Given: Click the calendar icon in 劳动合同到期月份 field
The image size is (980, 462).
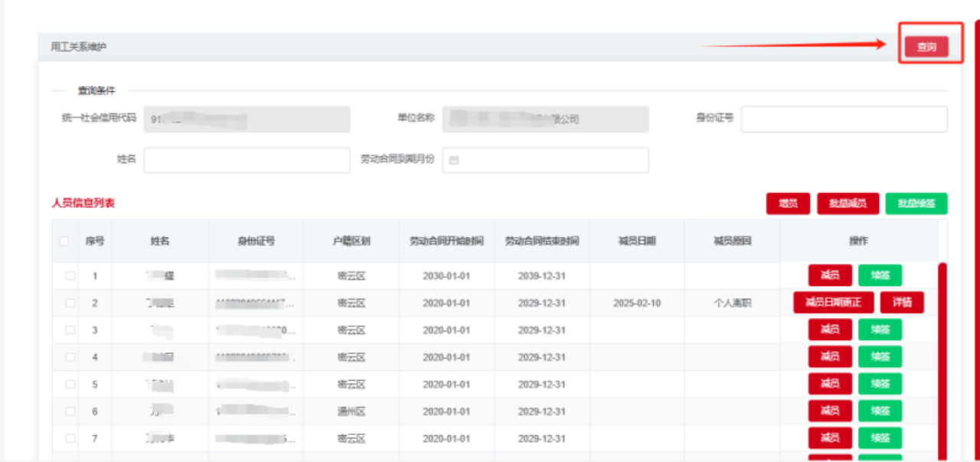Looking at the screenshot, I should 453,161.
